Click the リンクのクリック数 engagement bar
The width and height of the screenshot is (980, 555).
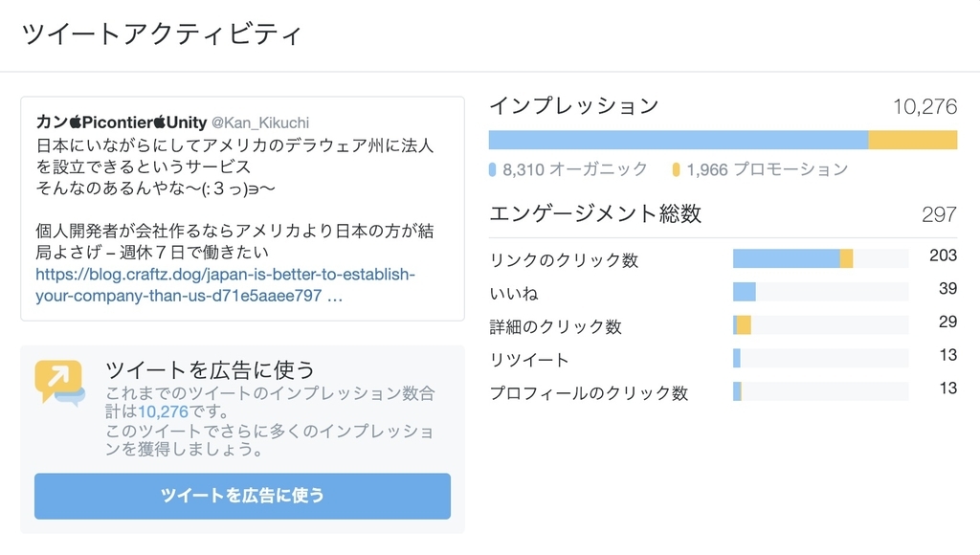[x=820, y=256]
